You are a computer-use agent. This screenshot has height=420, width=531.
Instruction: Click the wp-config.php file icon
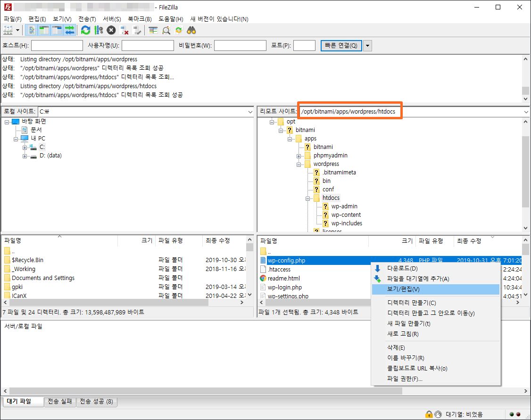[263, 260]
